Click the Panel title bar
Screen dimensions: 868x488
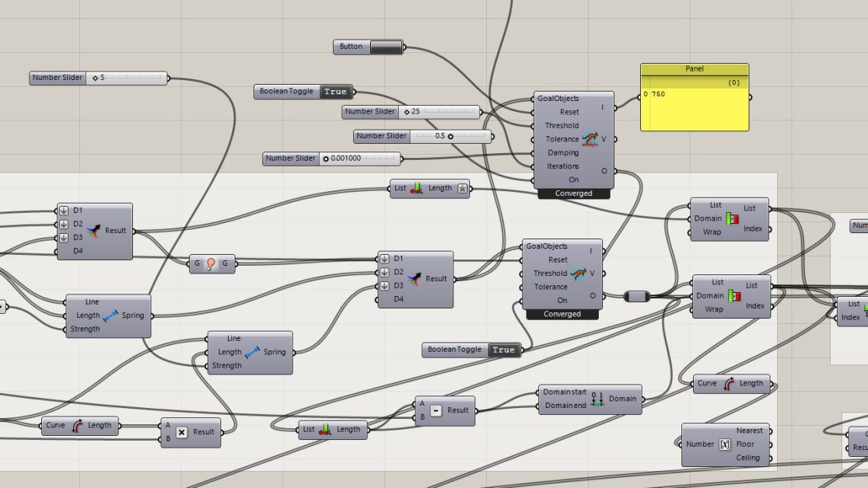click(x=694, y=68)
